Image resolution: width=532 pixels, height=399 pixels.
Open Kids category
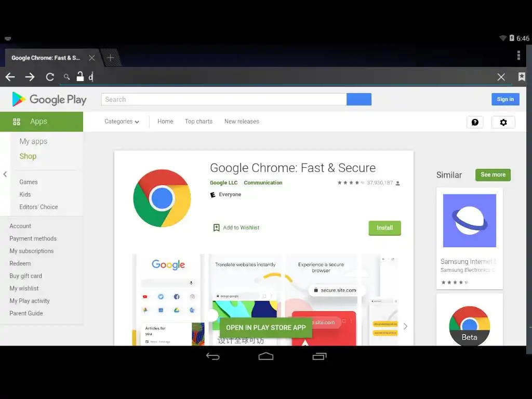[x=25, y=194]
